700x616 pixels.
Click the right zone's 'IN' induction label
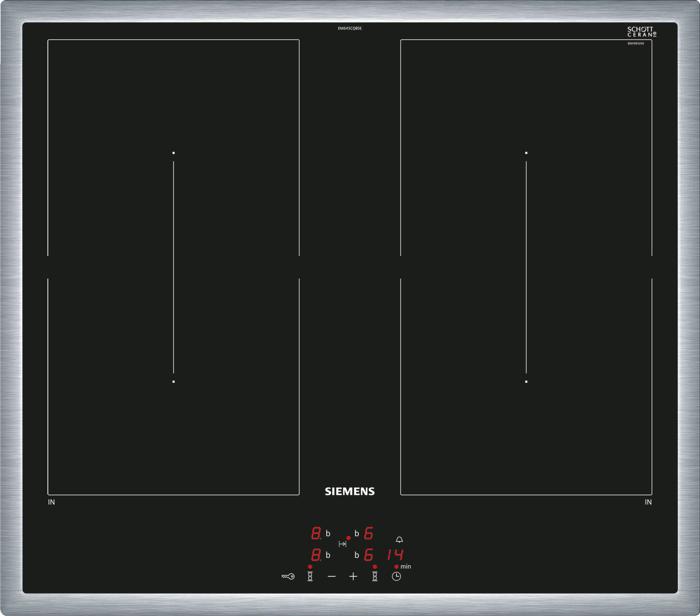648,502
